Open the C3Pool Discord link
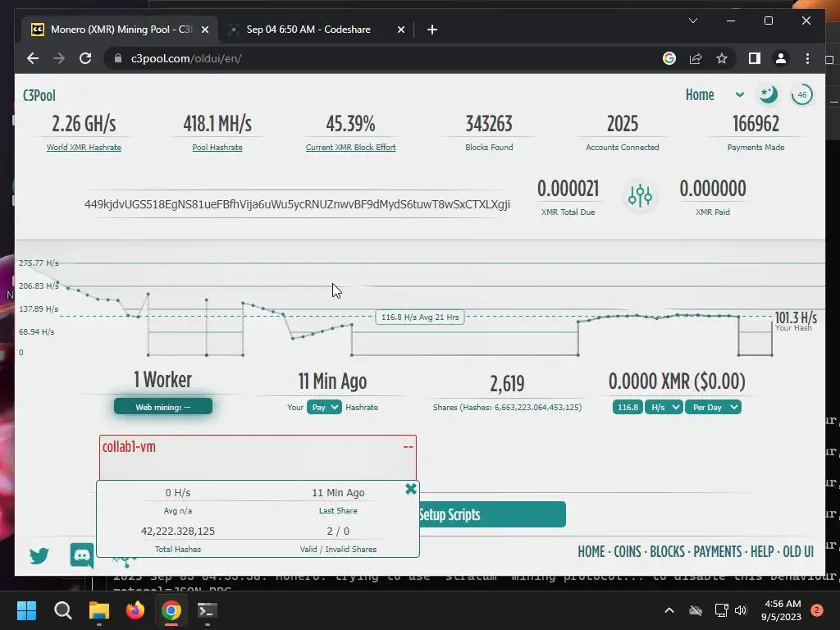Viewport: 840px width, 630px height. click(x=82, y=555)
